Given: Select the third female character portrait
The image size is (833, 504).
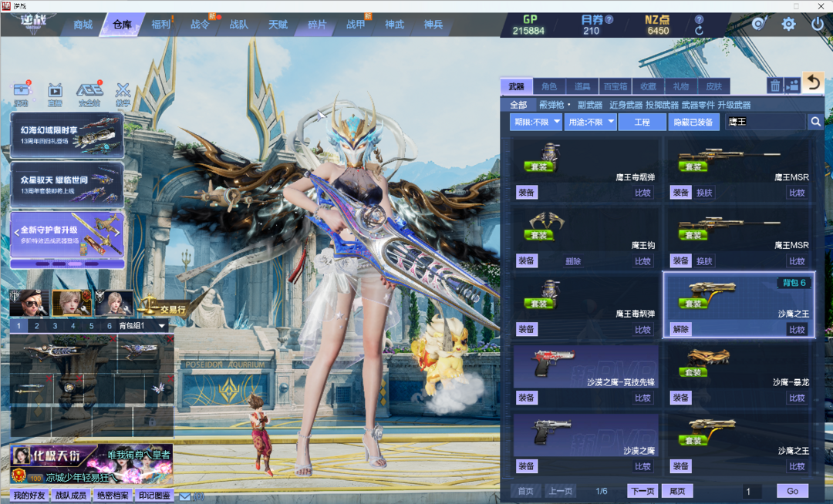Looking at the screenshot, I should tap(113, 303).
